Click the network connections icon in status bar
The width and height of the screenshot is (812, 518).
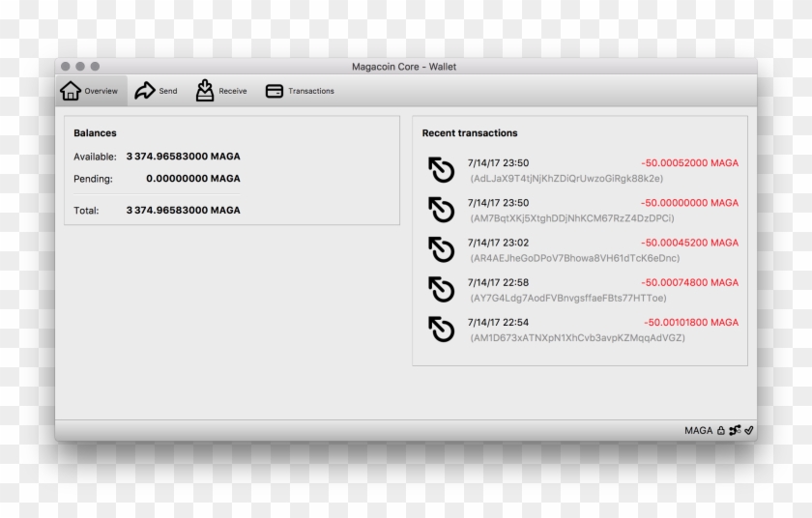click(x=735, y=430)
